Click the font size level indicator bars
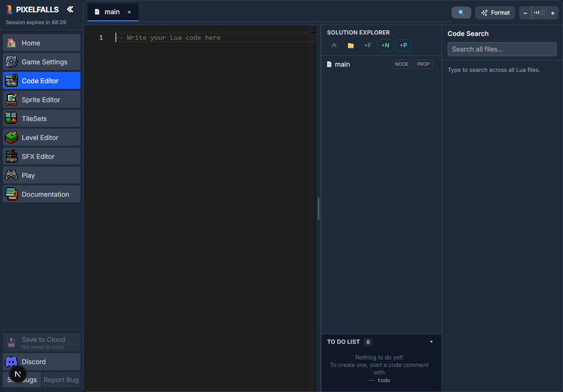The width and height of the screenshot is (563, 392). (x=539, y=13)
